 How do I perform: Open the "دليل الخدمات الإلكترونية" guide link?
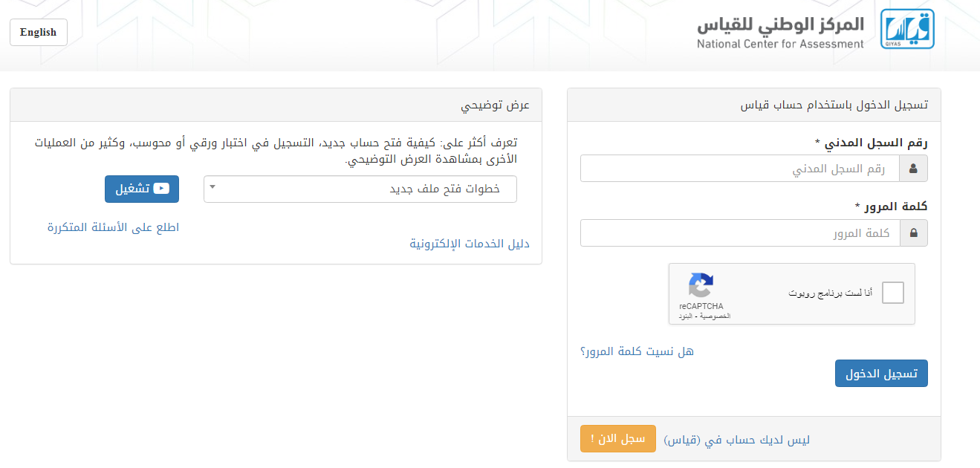coord(470,244)
